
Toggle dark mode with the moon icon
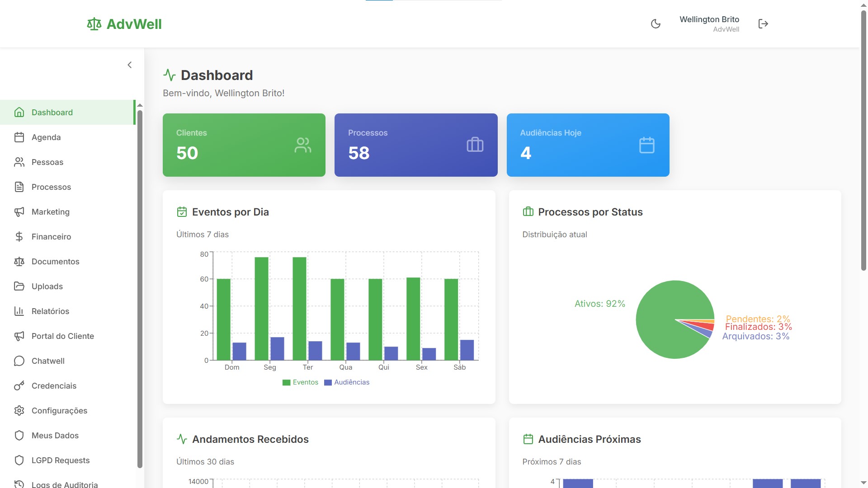coord(656,23)
